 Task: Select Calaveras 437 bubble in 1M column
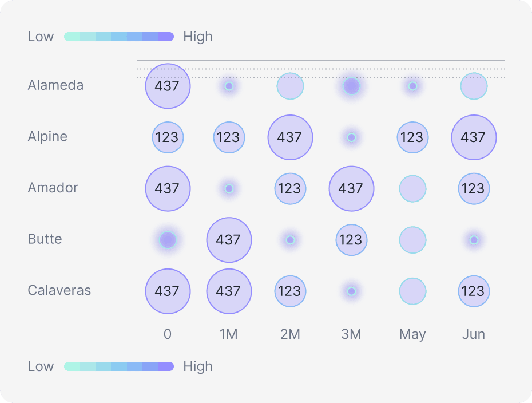pyautogui.click(x=229, y=291)
